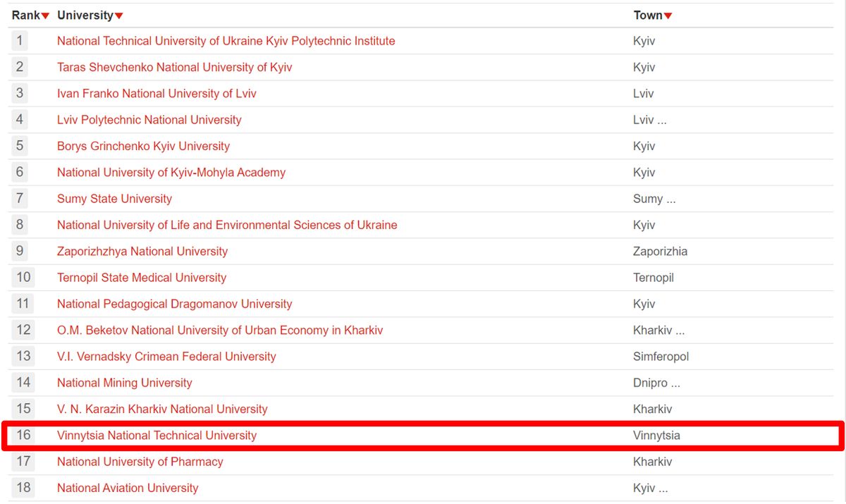Select rank number 9 cell
Image resolution: width=846 pixels, height=504 pixels.
pyautogui.click(x=20, y=252)
